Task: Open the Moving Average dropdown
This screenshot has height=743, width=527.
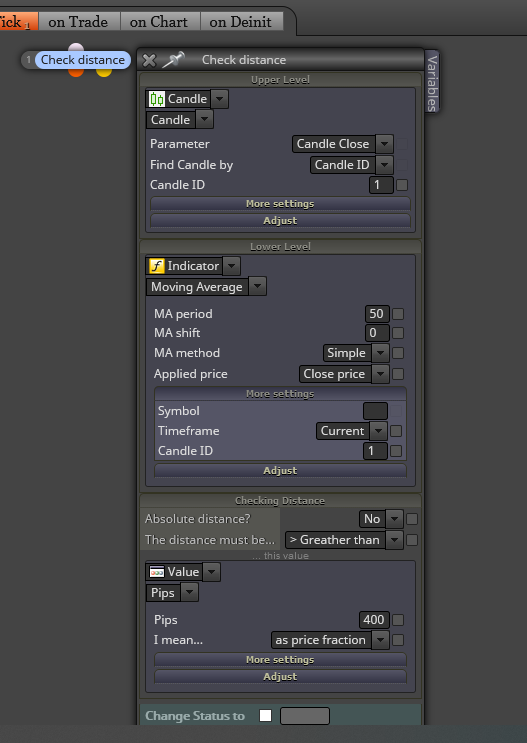Action: click(x=257, y=287)
